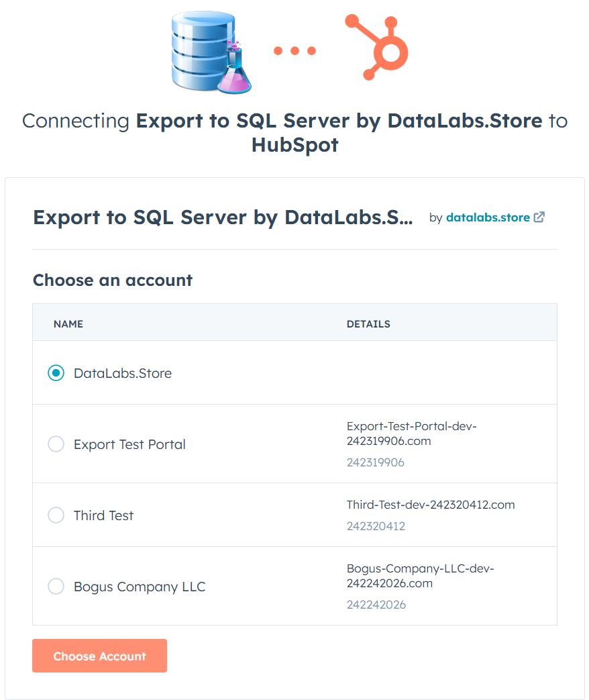589x700 pixels.
Task: Click the Bogus-Company-LLC-dev-242242026.com domain
Action: (x=421, y=576)
